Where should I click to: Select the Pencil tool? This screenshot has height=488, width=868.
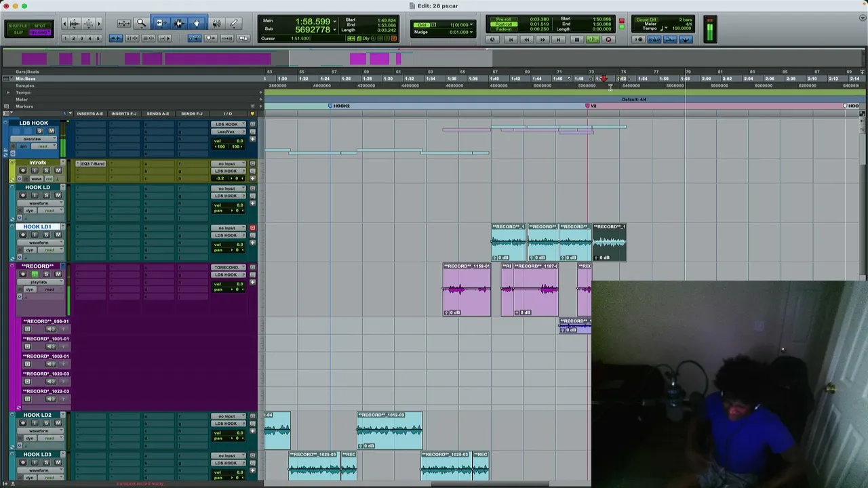[x=234, y=24]
